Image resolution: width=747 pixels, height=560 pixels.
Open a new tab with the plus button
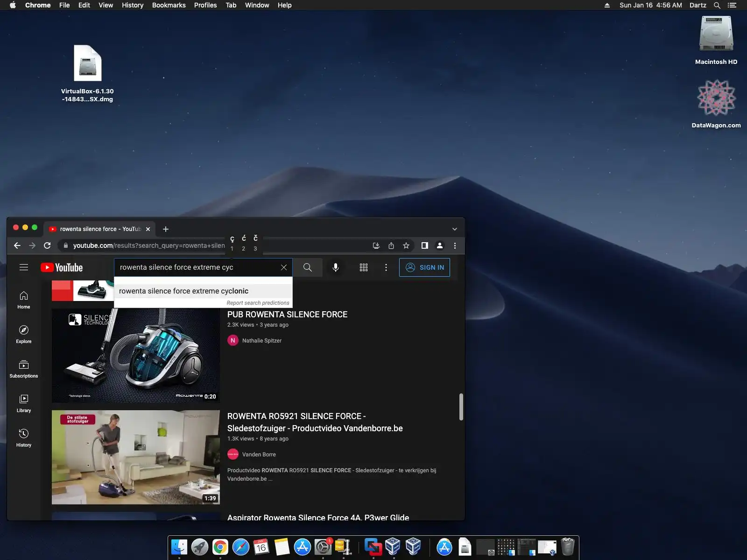(x=166, y=229)
